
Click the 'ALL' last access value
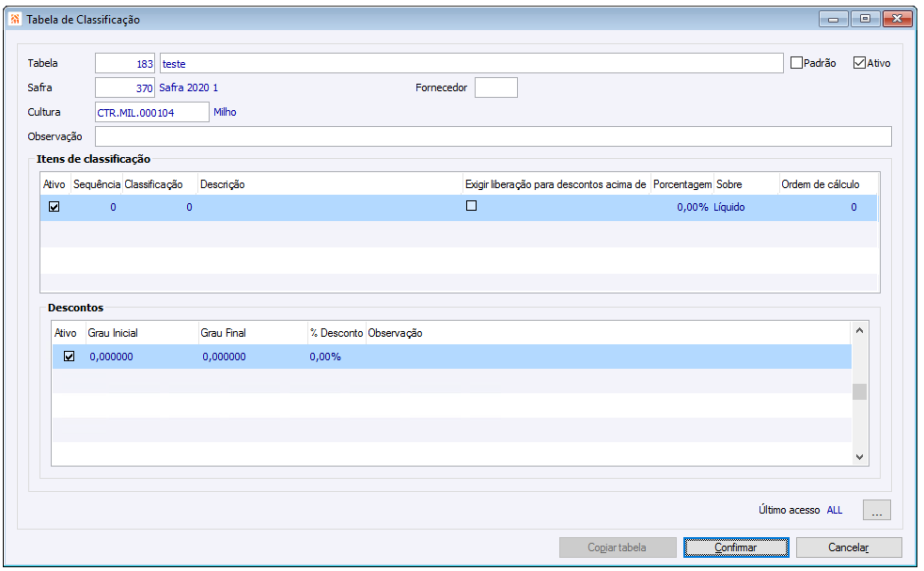pyautogui.click(x=835, y=510)
